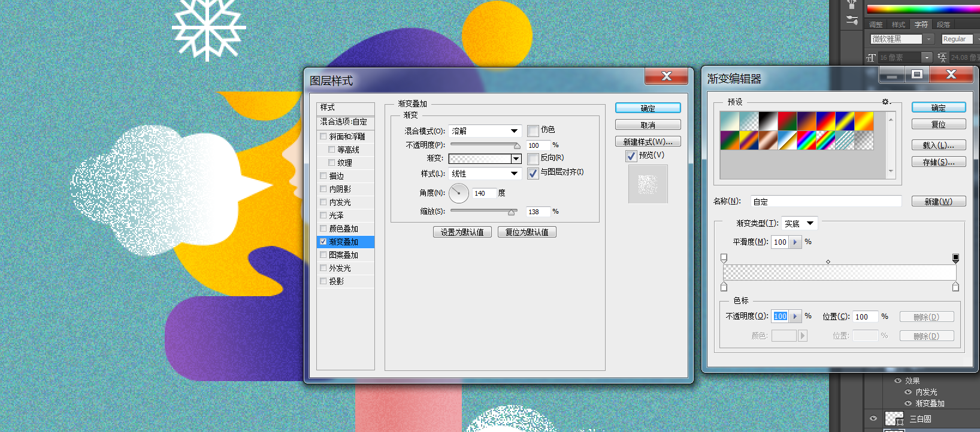Click the leading icon in Character panel
980x432 pixels.
pos(942,57)
